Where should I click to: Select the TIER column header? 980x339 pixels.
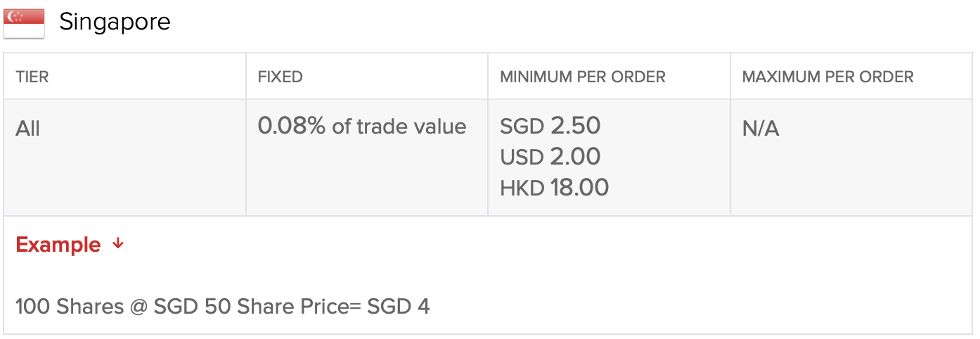click(32, 77)
